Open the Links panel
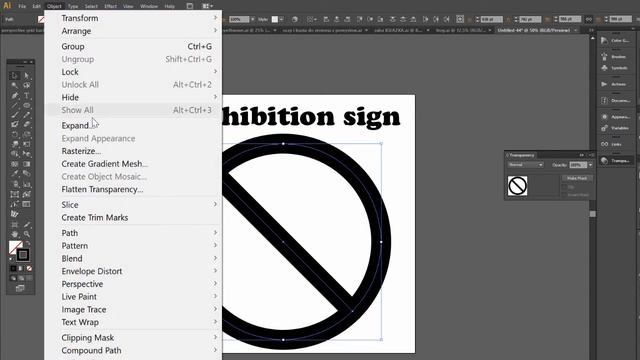Screen dimensions: 640x360 click(x=616, y=144)
